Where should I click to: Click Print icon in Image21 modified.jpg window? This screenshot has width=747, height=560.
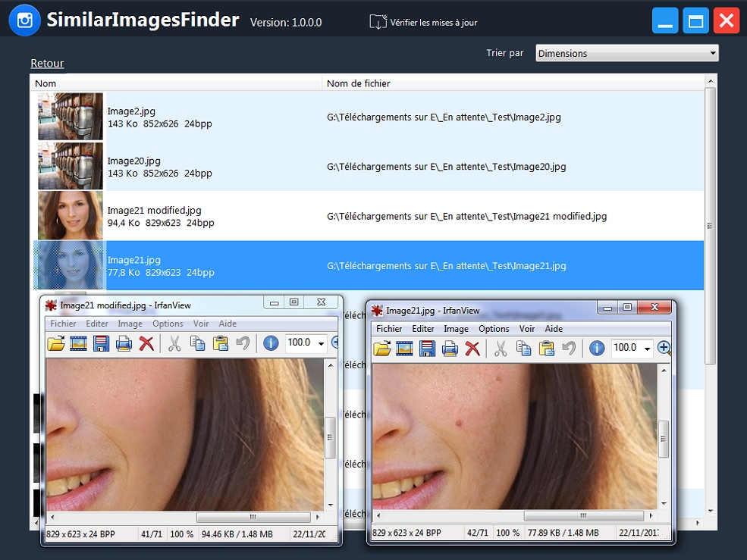click(x=124, y=343)
